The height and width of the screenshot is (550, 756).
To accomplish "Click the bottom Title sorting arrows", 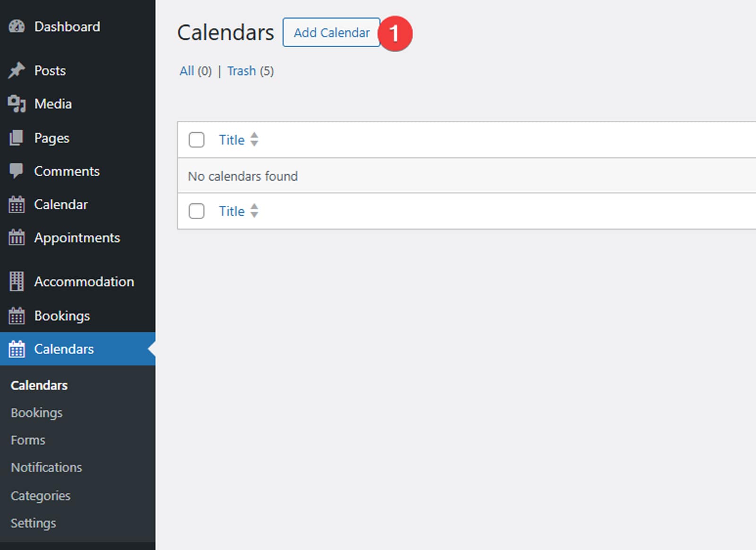I will (x=254, y=212).
